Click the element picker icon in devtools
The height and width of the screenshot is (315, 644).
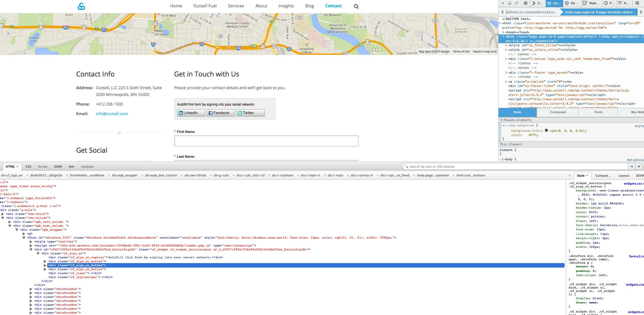pyautogui.click(x=637, y=3)
